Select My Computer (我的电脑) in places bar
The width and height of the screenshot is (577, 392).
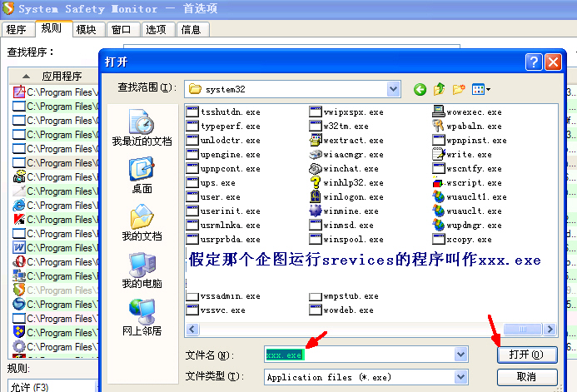click(142, 270)
